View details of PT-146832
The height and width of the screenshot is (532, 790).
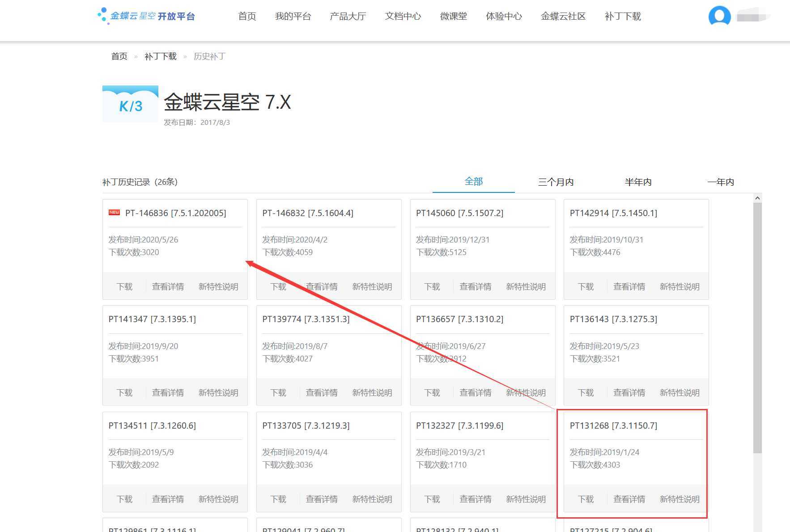[x=322, y=287]
